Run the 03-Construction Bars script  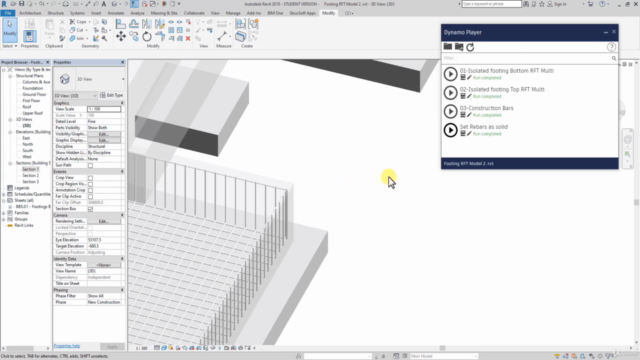pyautogui.click(x=450, y=111)
